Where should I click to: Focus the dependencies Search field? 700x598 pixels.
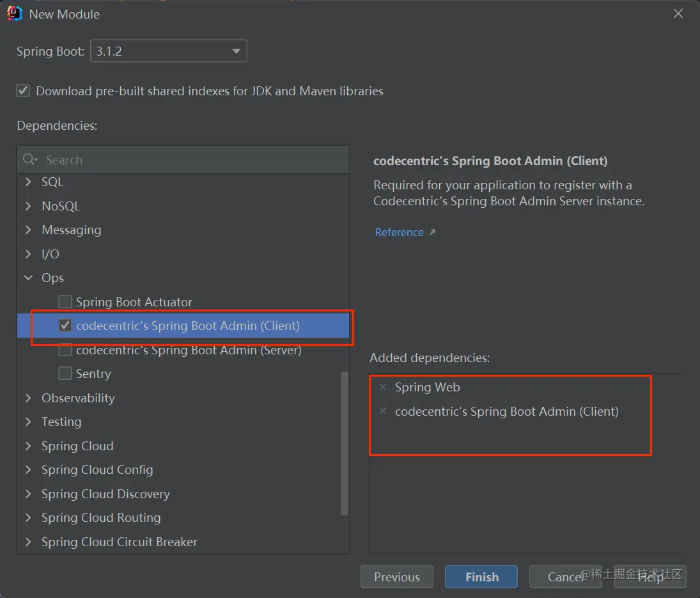click(183, 159)
